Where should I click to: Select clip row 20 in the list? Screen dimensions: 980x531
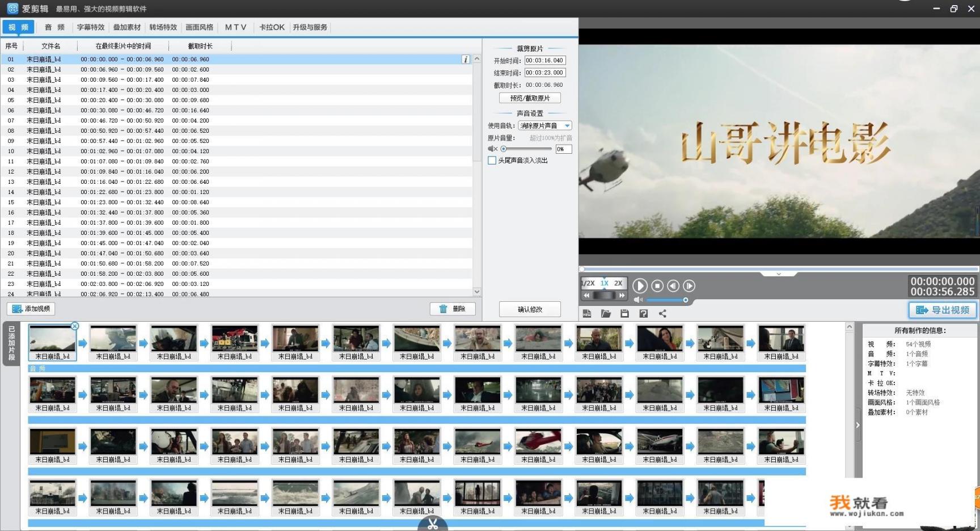[x=236, y=253]
